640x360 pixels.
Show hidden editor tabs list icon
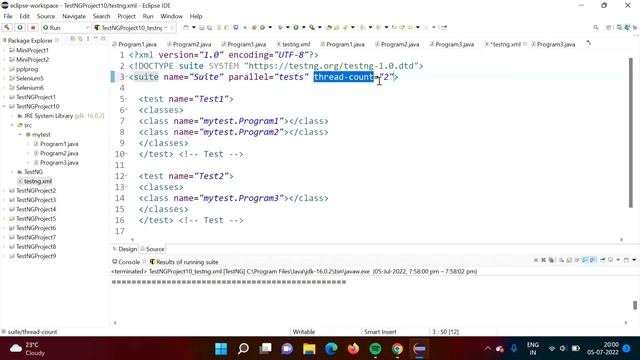click(x=589, y=43)
